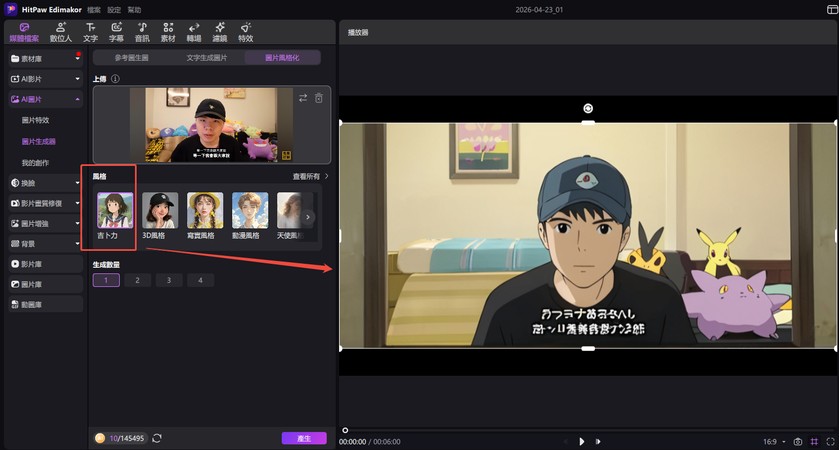Enter fullscreen preview mode
839x450 pixels.
coord(830,441)
